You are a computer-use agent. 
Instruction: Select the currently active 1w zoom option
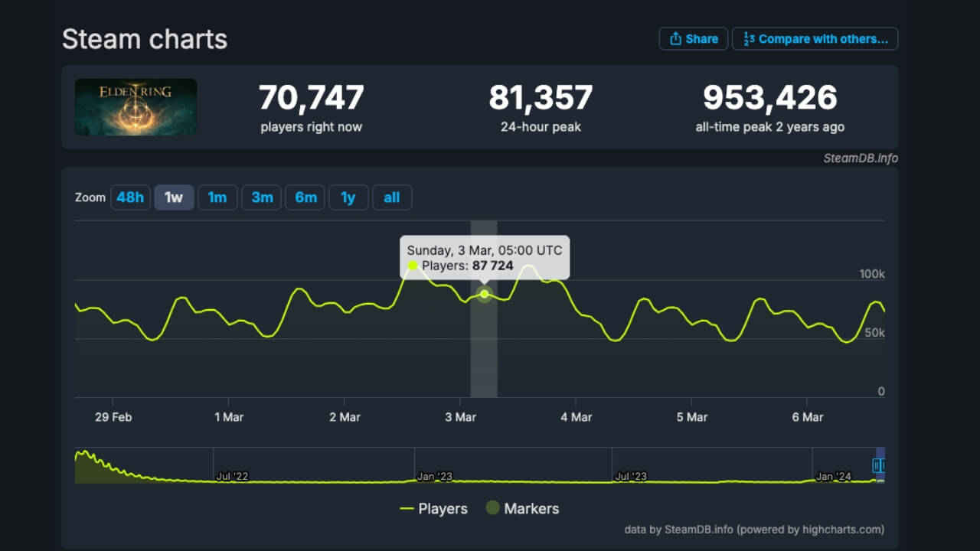[x=174, y=197]
